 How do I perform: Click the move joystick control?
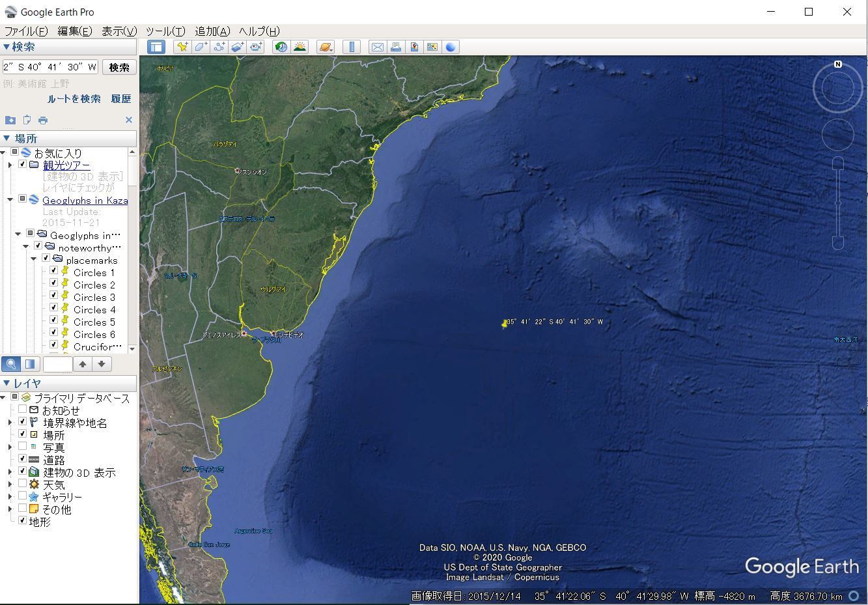[838, 134]
